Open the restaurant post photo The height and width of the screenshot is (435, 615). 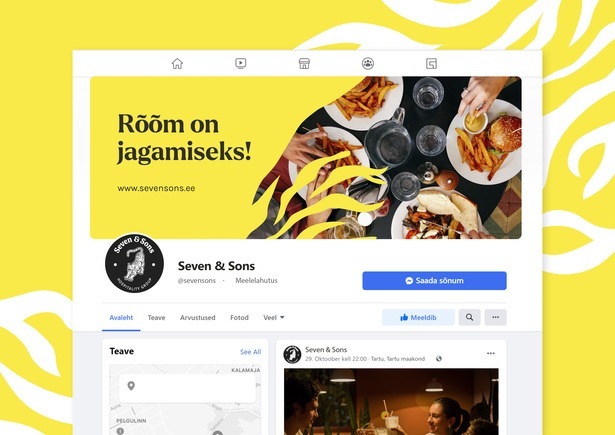click(x=391, y=402)
